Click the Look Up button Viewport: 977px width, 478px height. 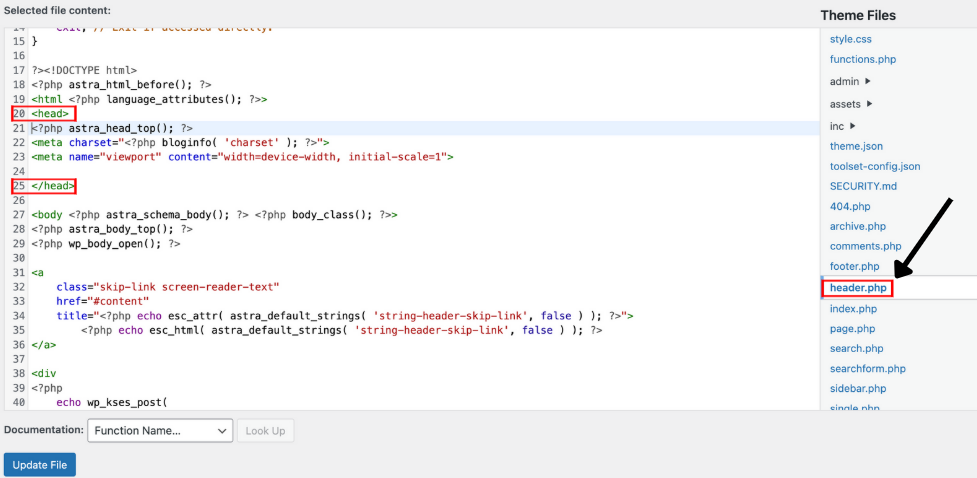pos(265,431)
